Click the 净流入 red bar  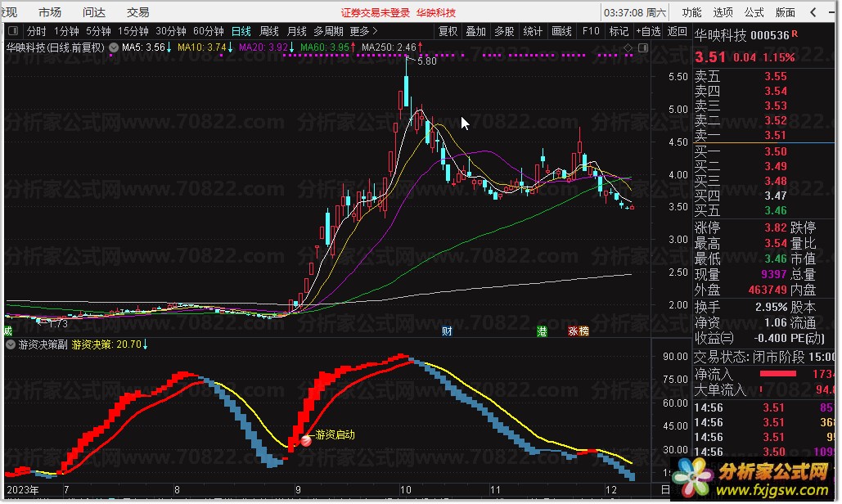coord(777,374)
